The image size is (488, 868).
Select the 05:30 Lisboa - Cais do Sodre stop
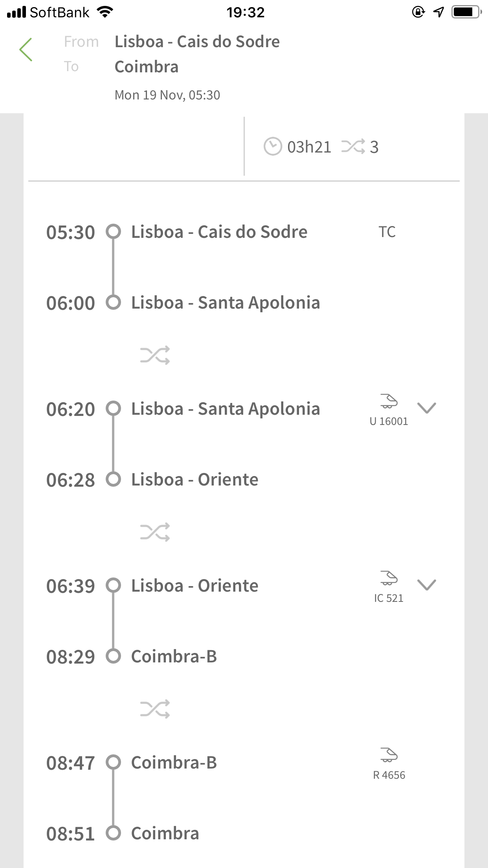[219, 232]
